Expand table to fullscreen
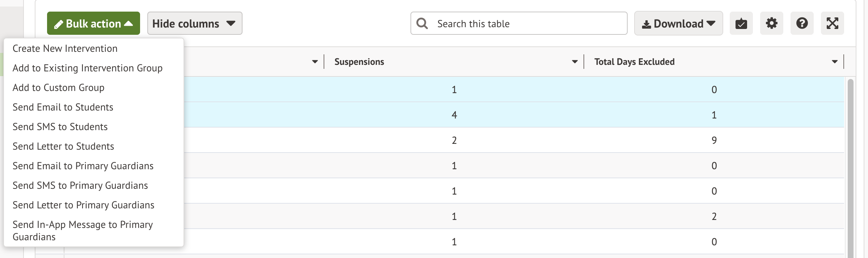The image size is (868, 258). pos(832,24)
